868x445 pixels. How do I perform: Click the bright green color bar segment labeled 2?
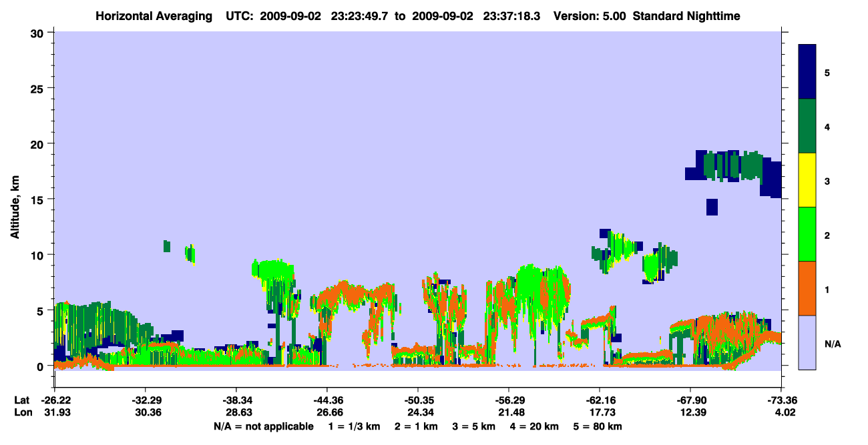[x=807, y=234]
